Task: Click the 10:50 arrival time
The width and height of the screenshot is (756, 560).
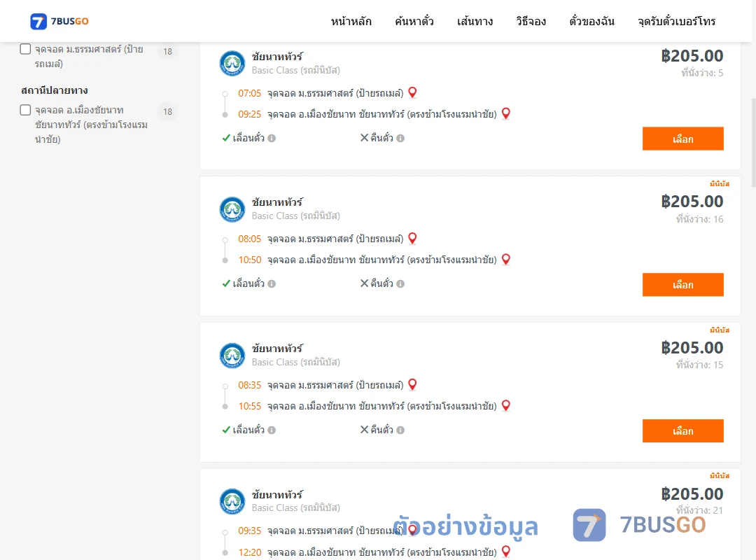Action: 250,260
